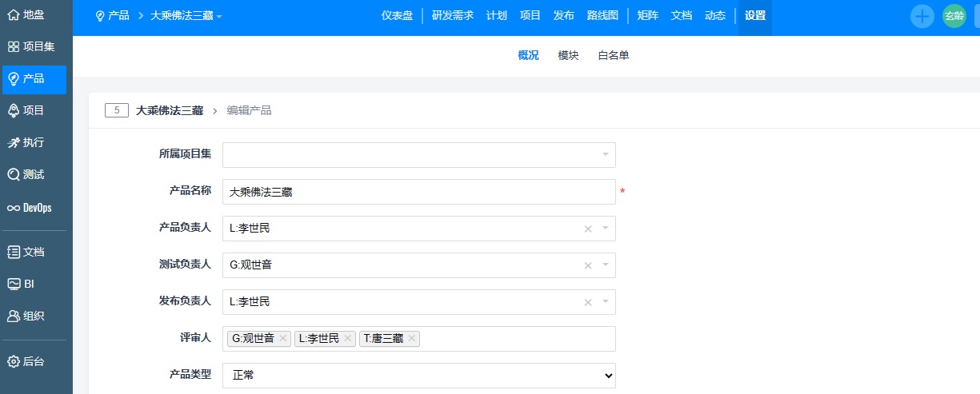
Task: Open 后台 admin gear icon
Action: pos(14,361)
